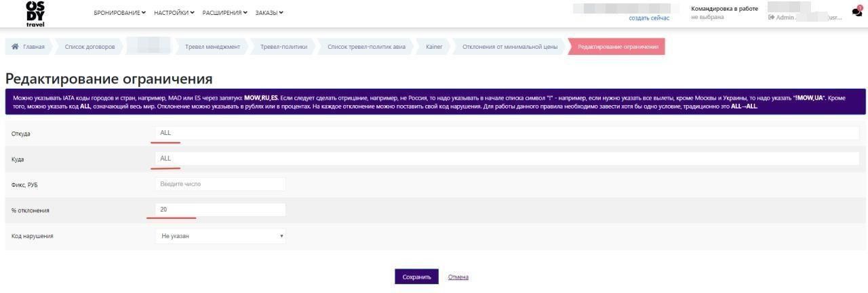The height and width of the screenshot is (293, 868).
Task: Navigate to Тревел-политики breadcrumb
Action: pos(283,47)
